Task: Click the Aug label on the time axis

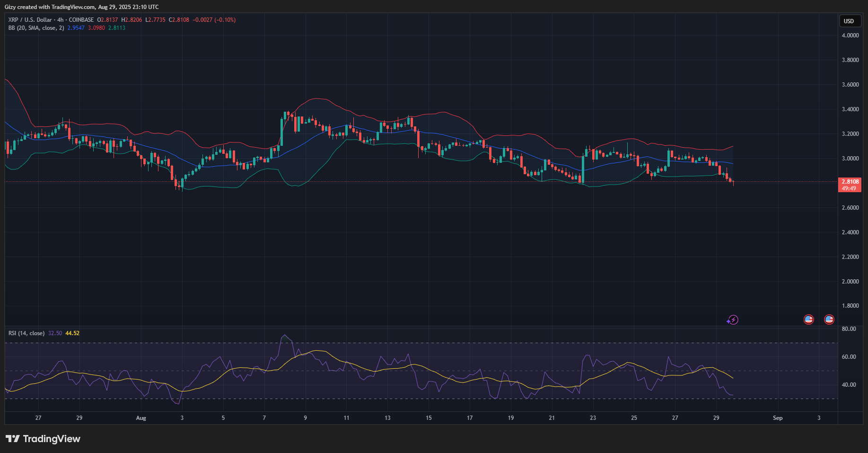Action: [x=141, y=418]
